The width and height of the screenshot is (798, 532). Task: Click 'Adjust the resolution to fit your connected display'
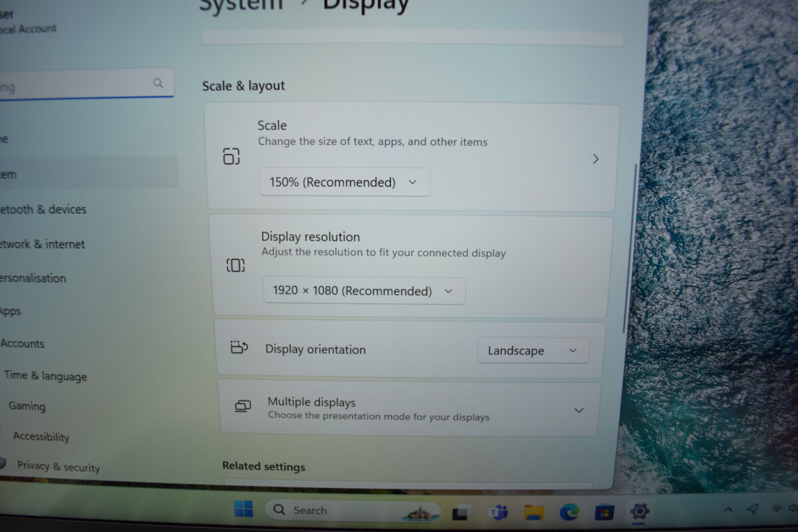[384, 253]
